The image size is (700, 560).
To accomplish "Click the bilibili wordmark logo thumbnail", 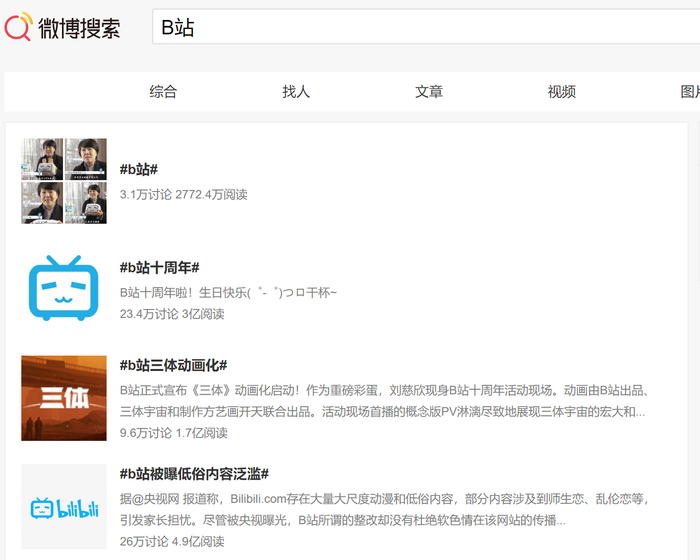I will [64, 507].
